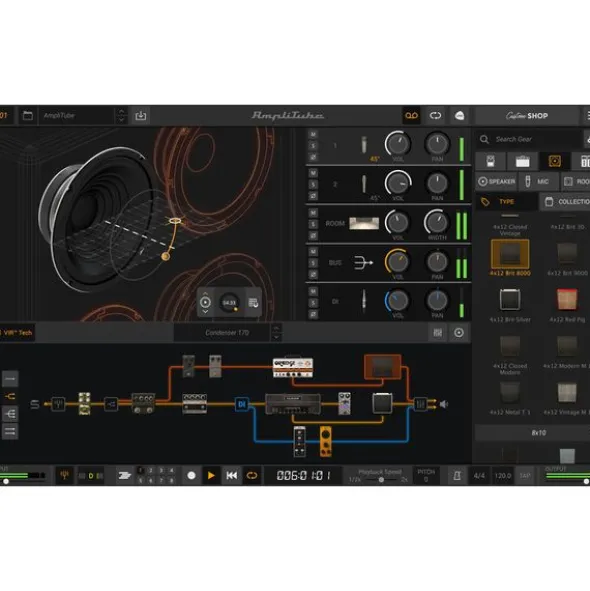This screenshot has width=590, height=591.
Task: Select the orange pedal on blue DI path
Action: coord(326,441)
